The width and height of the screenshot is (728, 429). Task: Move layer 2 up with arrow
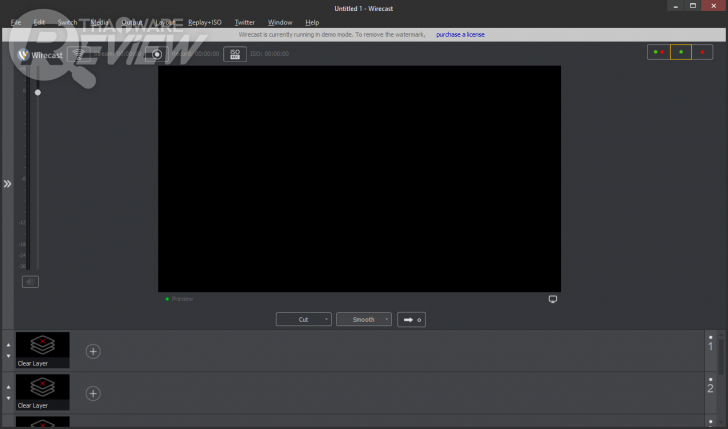click(8, 387)
